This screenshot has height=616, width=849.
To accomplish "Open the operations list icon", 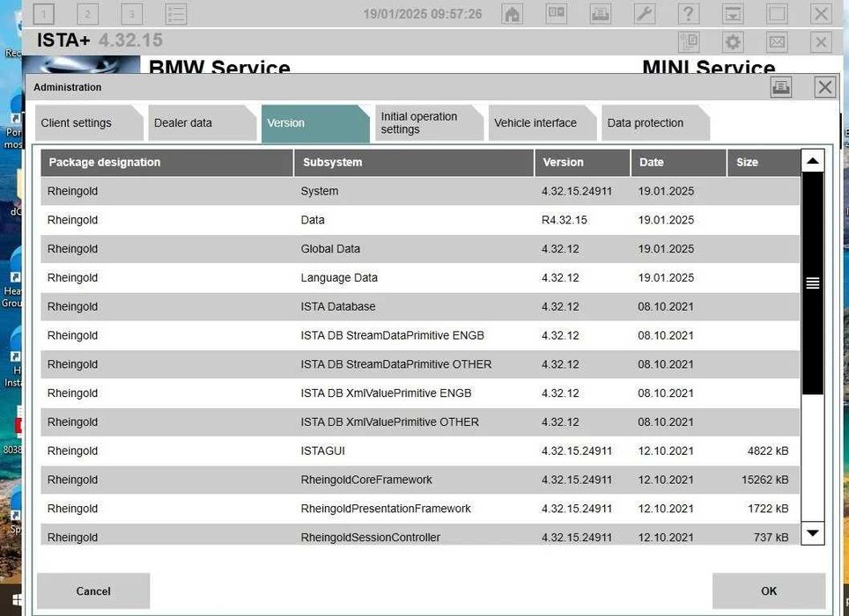I will (x=176, y=14).
